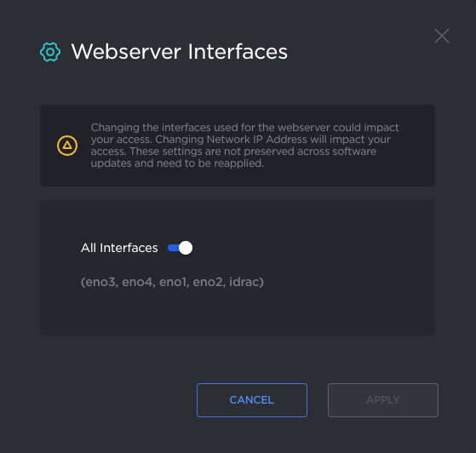Click the eno2 name in the interface list
This screenshot has width=476, height=453.
coord(207,282)
